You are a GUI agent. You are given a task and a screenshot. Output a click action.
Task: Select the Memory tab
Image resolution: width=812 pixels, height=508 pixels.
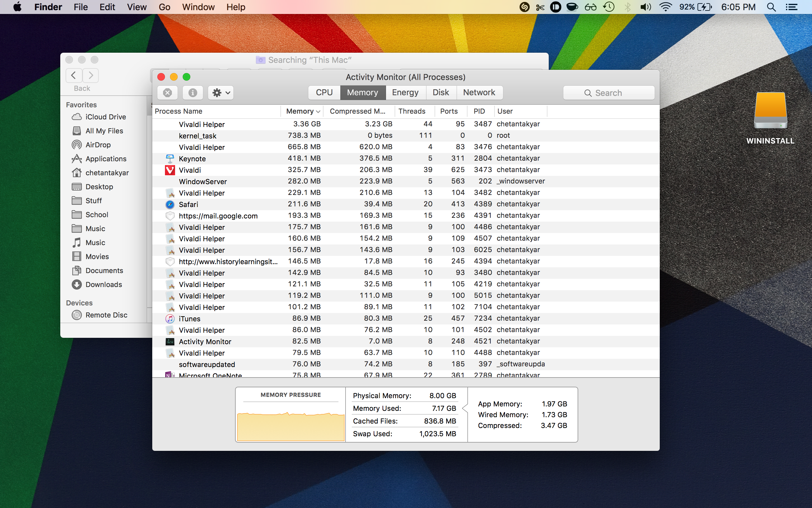coord(363,92)
